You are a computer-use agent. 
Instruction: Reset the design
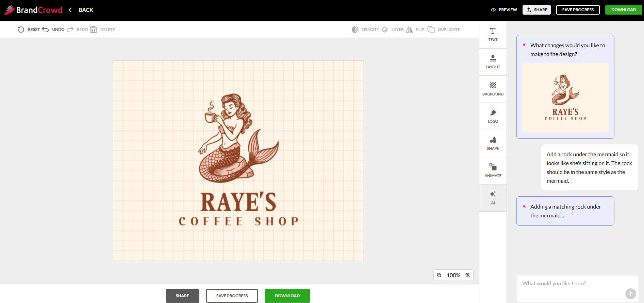29,30
